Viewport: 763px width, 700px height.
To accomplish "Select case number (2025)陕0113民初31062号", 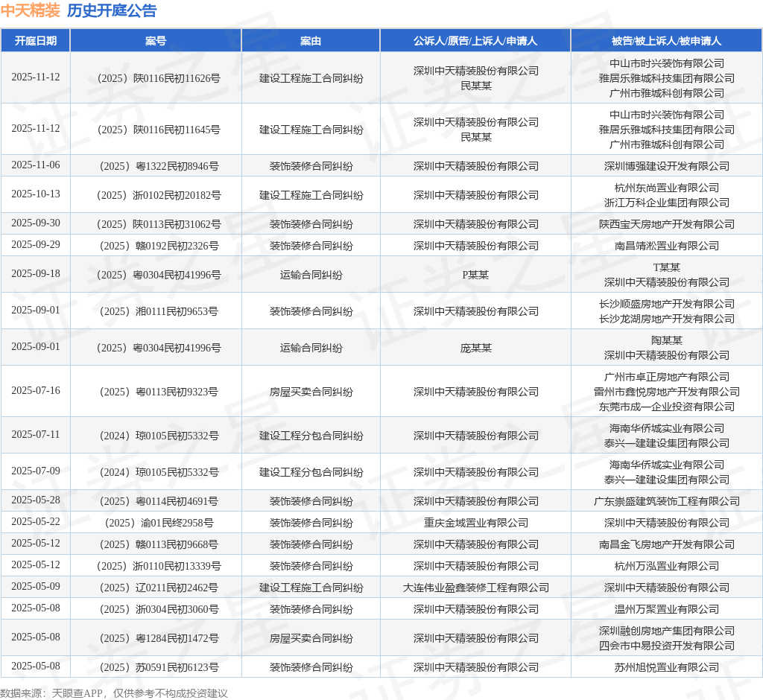I will click(x=159, y=224).
